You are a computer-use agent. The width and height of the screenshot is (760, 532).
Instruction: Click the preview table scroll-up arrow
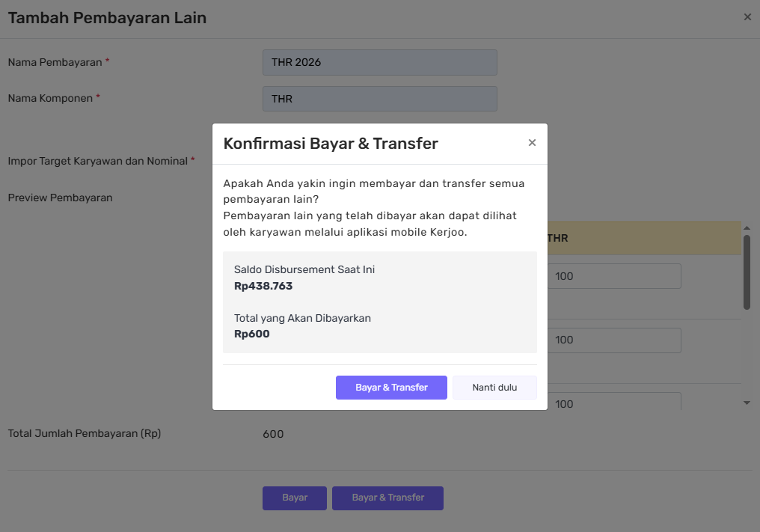point(747,227)
